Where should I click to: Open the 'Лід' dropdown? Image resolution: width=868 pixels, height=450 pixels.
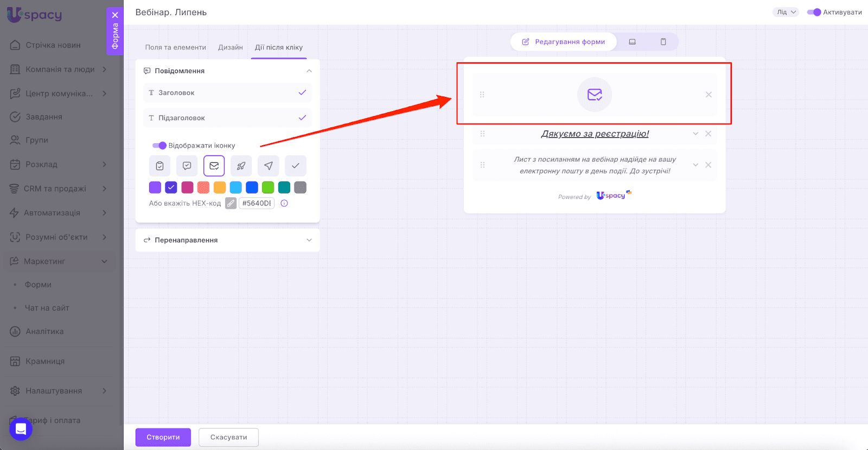tap(786, 12)
